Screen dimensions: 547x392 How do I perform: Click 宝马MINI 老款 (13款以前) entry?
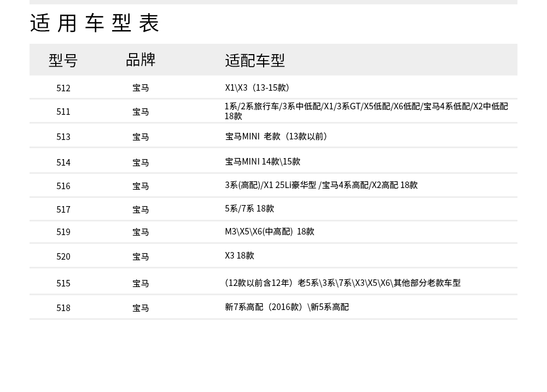click(x=276, y=136)
